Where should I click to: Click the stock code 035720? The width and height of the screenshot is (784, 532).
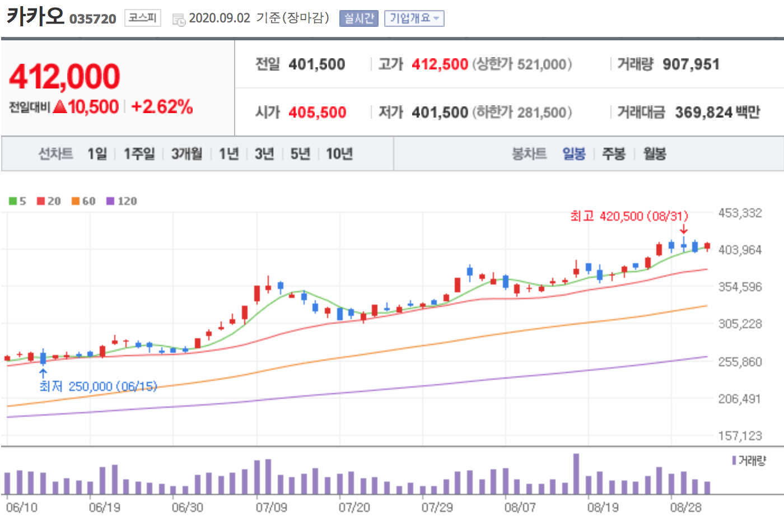[x=92, y=19]
